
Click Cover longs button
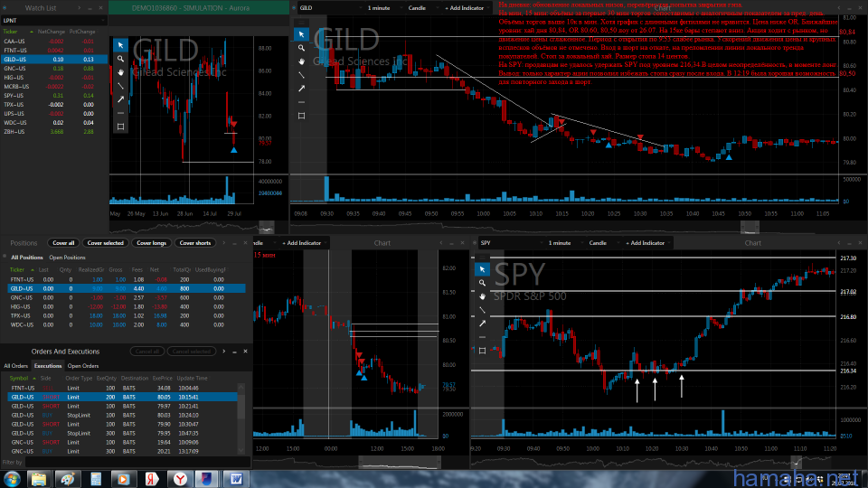[x=152, y=243]
